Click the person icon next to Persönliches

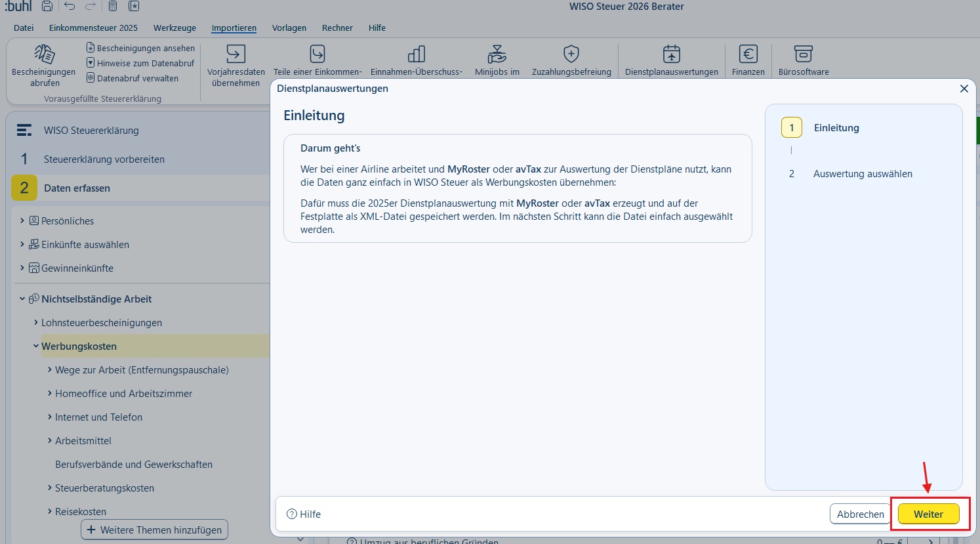tap(34, 220)
